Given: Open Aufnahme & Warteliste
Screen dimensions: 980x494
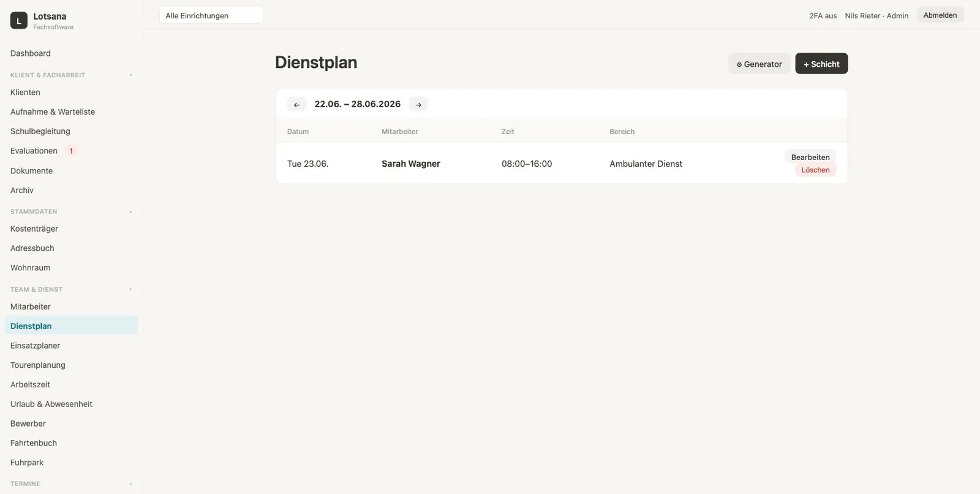Looking at the screenshot, I should pyautogui.click(x=72, y=112).
